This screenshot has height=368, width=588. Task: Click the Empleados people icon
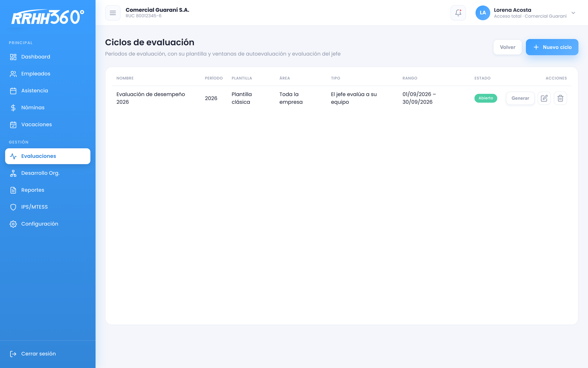(13, 74)
